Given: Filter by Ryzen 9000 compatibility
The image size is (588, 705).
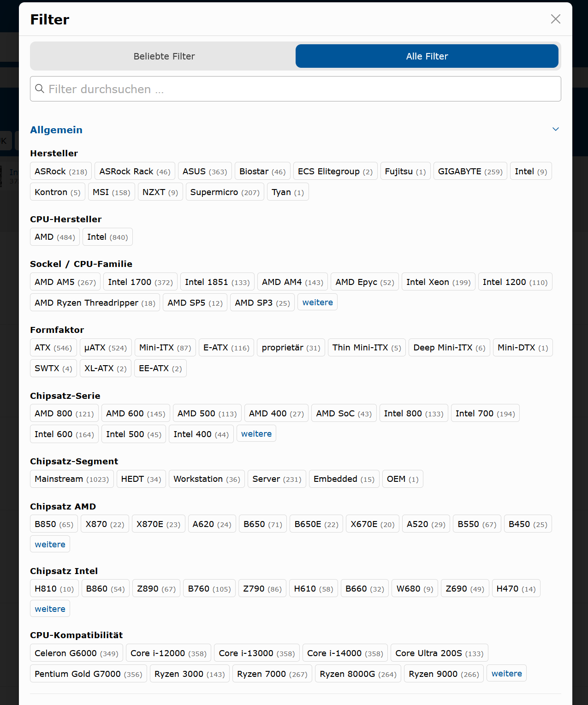Looking at the screenshot, I should click(x=444, y=674).
